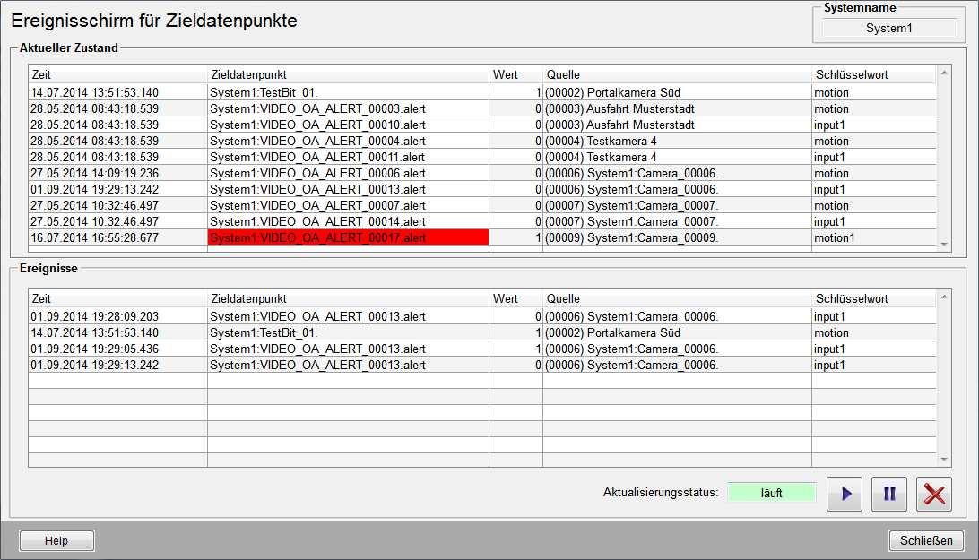This screenshot has height=560, width=979.
Task: Click Wert column header in Ereignisse table
Action: click(x=515, y=298)
